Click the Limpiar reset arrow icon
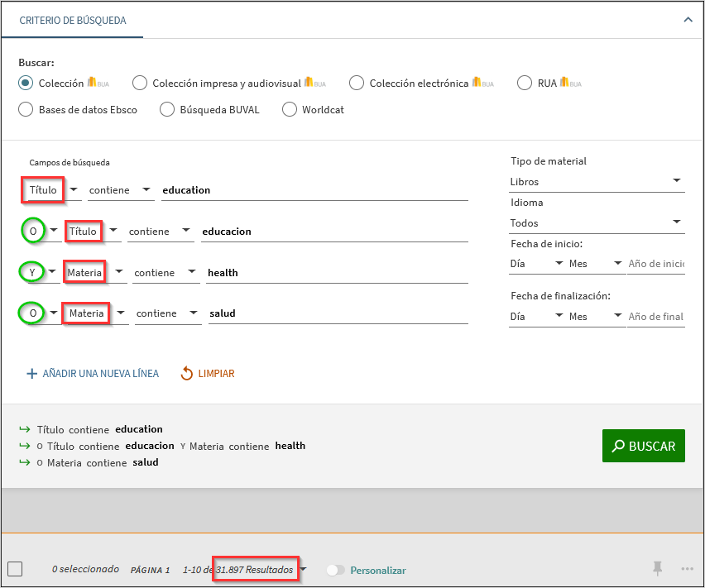 [x=187, y=374]
